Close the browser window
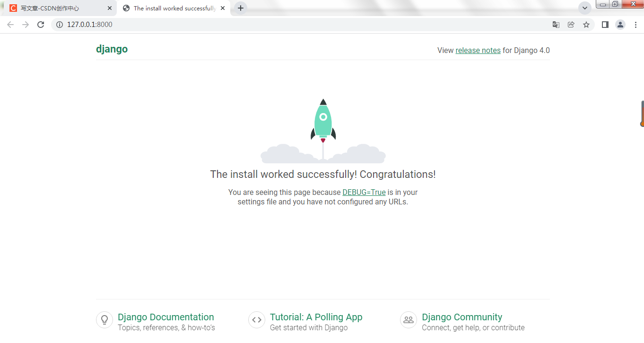The width and height of the screenshot is (644, 343). coord(632,4)
